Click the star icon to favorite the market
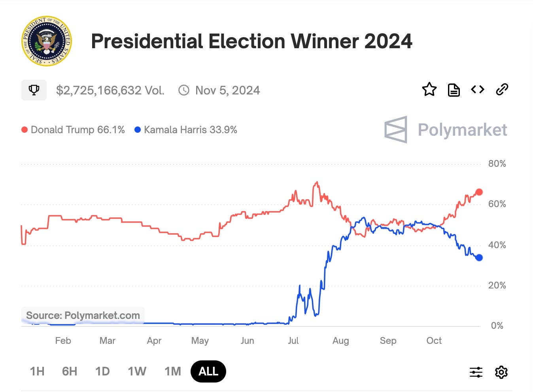The height and width of the screenshot is (392, 533). click(x=429, y=90)
